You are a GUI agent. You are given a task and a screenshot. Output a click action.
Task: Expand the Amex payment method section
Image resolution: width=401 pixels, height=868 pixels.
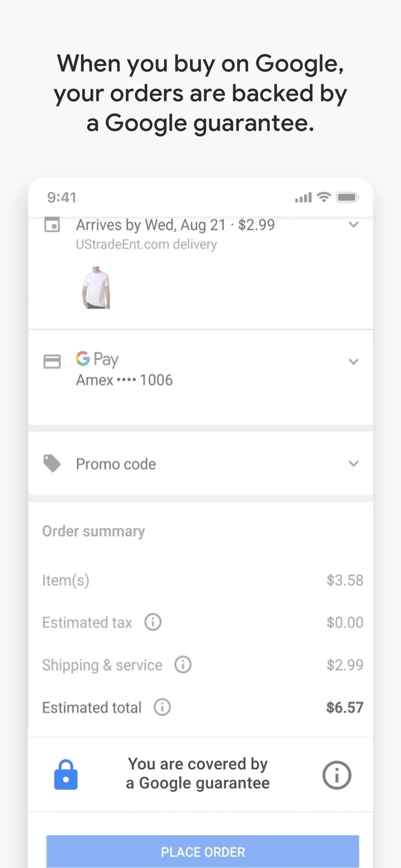point(354,361)
